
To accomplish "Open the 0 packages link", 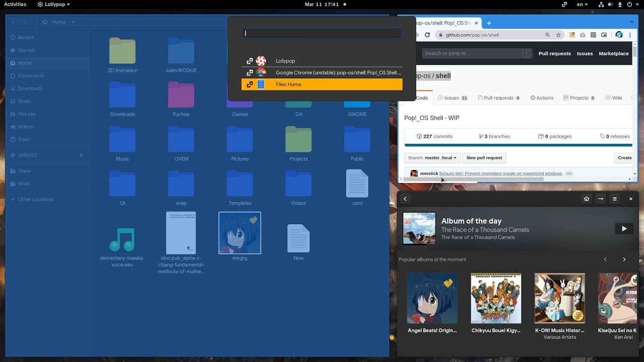I will pyautogui.click(x=555, y=136).
